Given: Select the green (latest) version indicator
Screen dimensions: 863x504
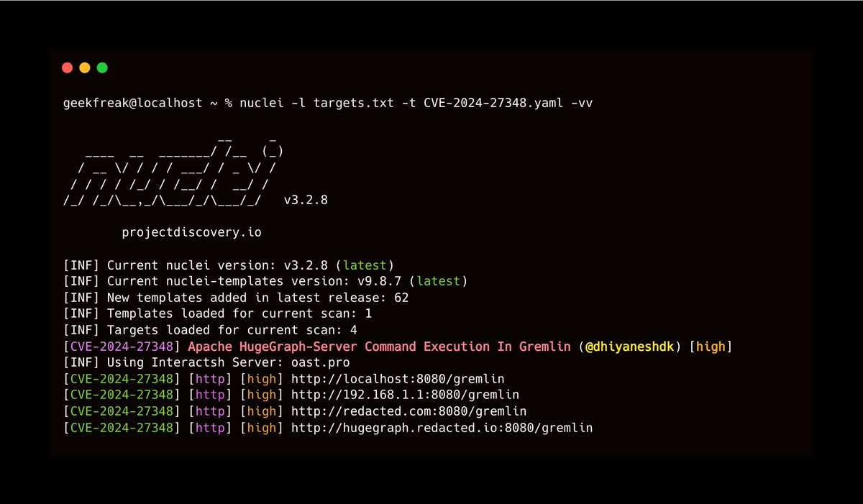Looking at the screenshot, I should [365, 265].
